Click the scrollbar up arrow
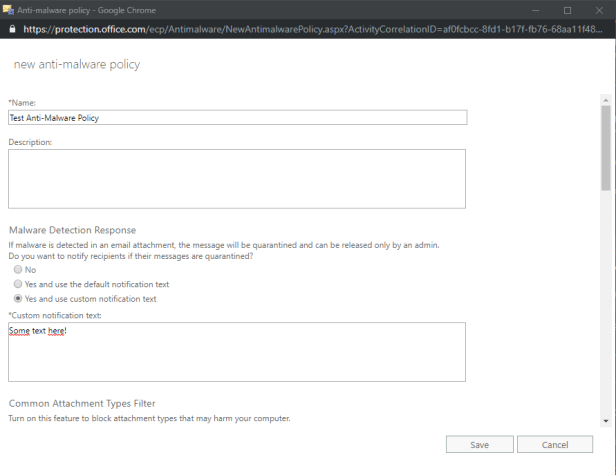The width and height of the screenshot is (616, 475). tap(606, 100)
